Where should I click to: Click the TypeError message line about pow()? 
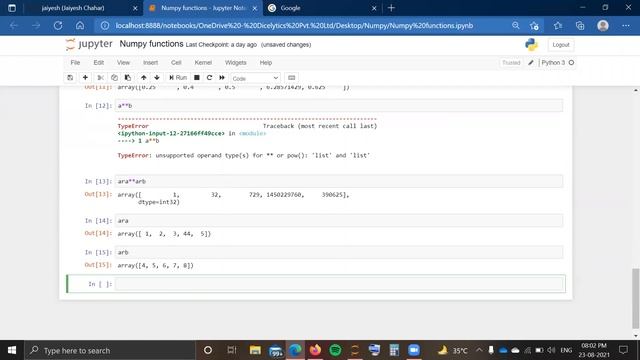[244, 156]
